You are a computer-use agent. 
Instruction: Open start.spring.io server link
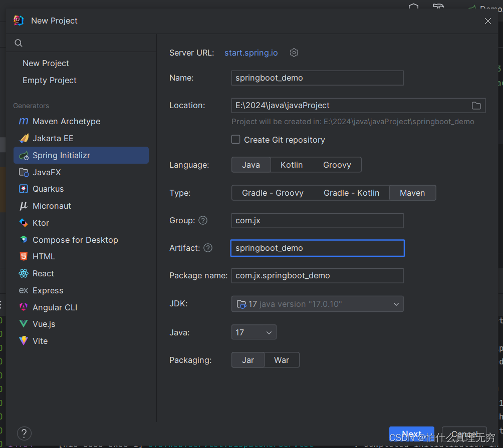[x=251, y=53]
